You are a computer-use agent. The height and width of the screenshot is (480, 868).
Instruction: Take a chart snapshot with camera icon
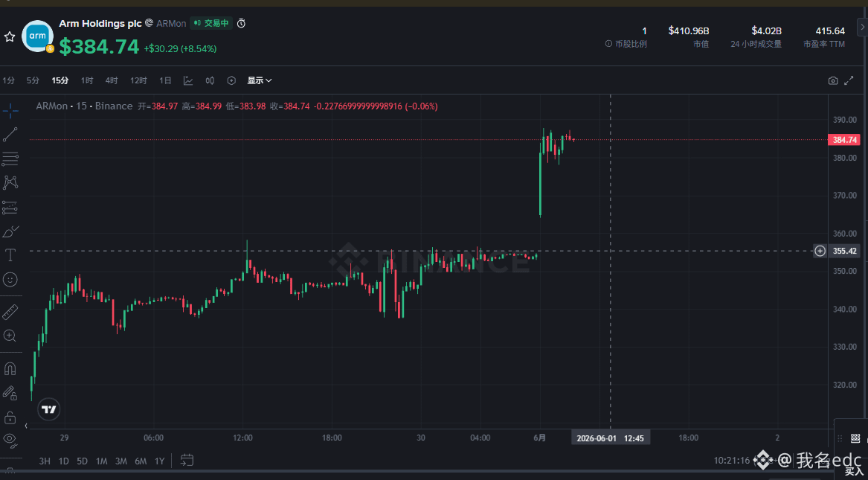coord(832,81)
